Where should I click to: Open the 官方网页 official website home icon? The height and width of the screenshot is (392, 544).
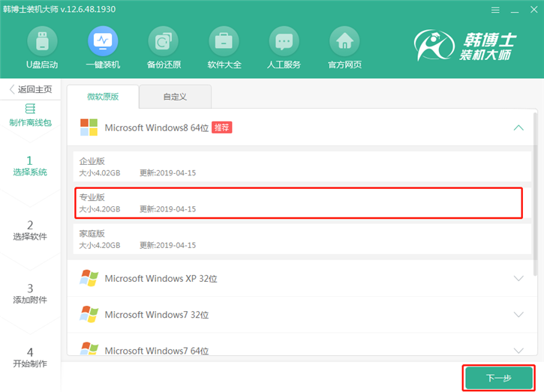click(344, 40)
